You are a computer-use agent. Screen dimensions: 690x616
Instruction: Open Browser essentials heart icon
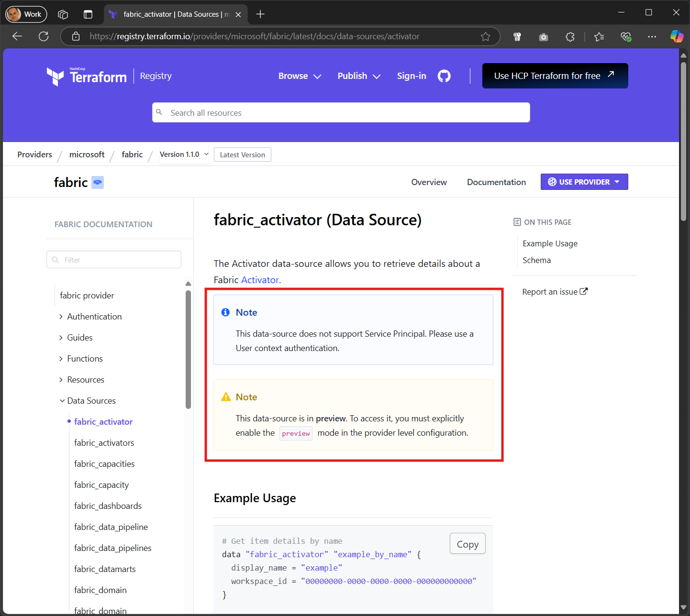(625, 36)
